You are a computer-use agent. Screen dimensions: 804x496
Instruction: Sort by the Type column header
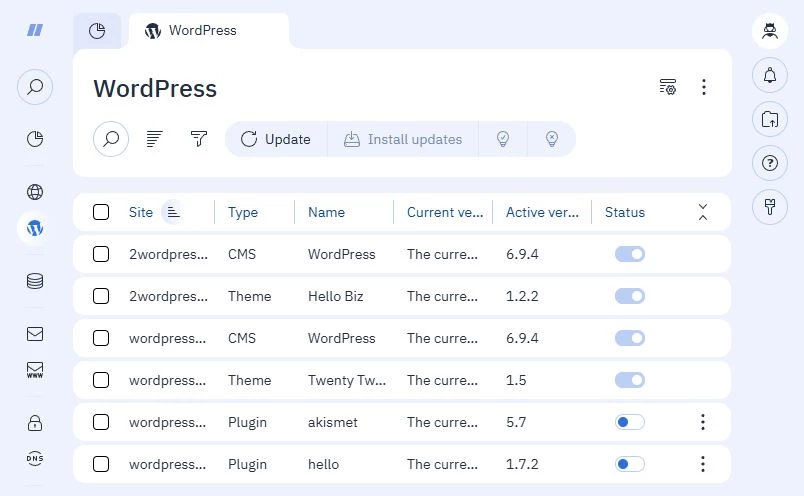pyautogui.click(x=243, y=212)
